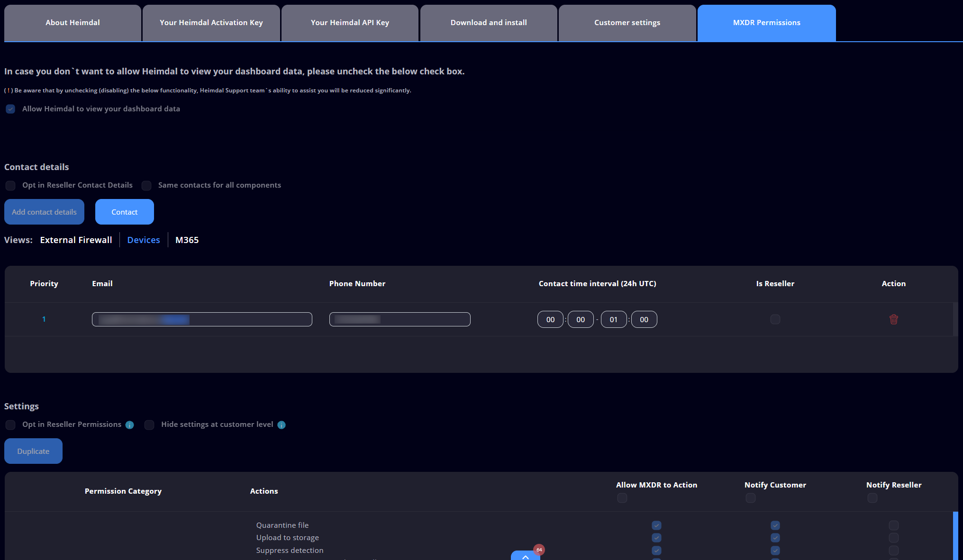Switch to the Customer settings tab
This screenshot has width=963, height=560.
tap(627, 23)
